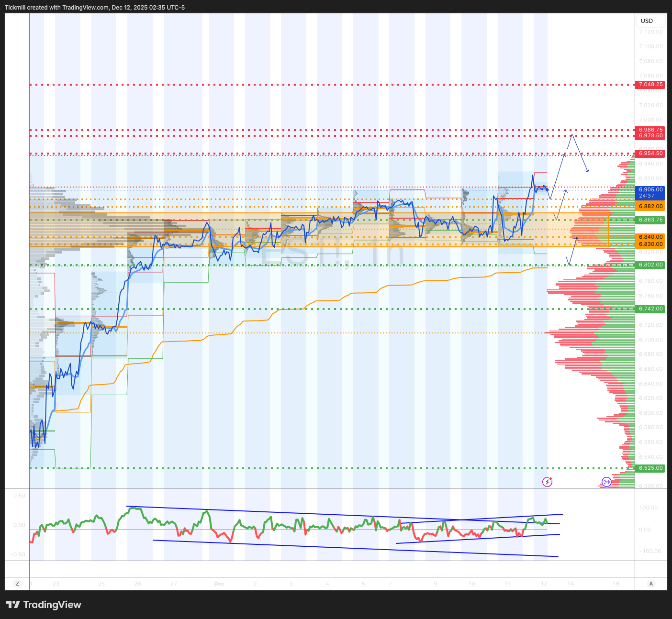Select the red 6,954.50 price label
This screenshot has height=619, width=672.
[x=650, y=154]
